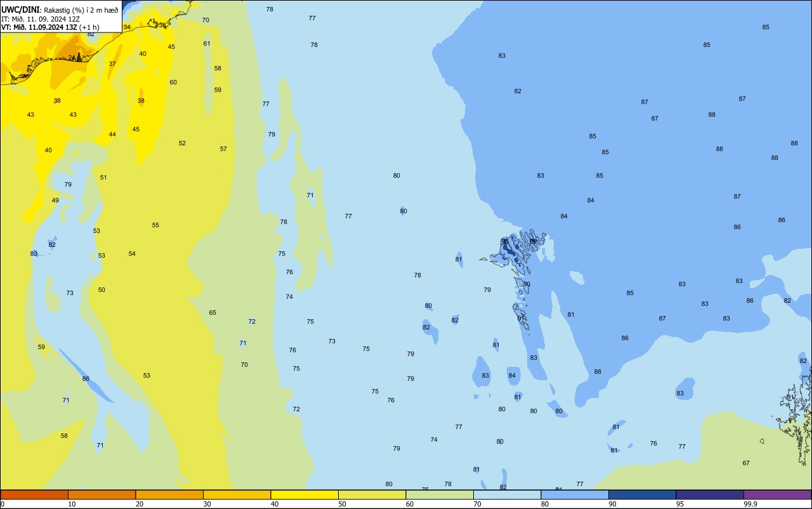
Task: Click the 80–90 medium blue legend swatch
Action: (575, 494)
